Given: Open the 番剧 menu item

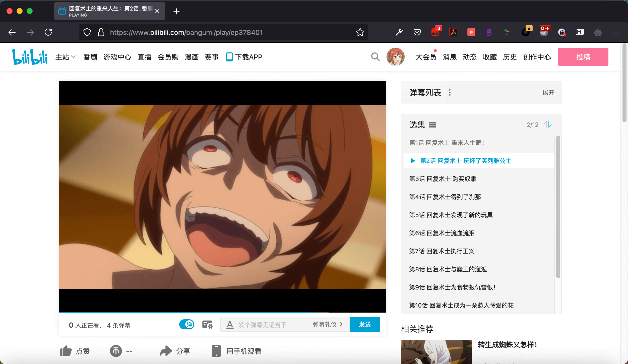Looking at the screenshot, I should pyautogui.click(x=90, y=57).
